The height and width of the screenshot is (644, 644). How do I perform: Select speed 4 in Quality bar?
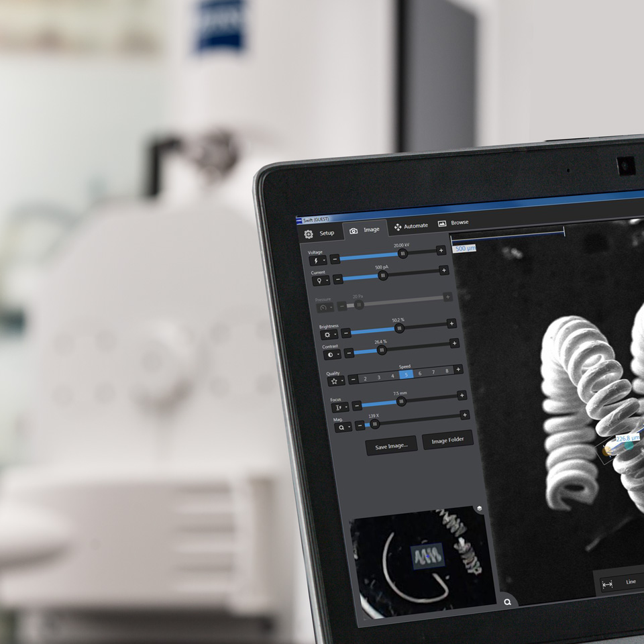(x=392, y=376)
